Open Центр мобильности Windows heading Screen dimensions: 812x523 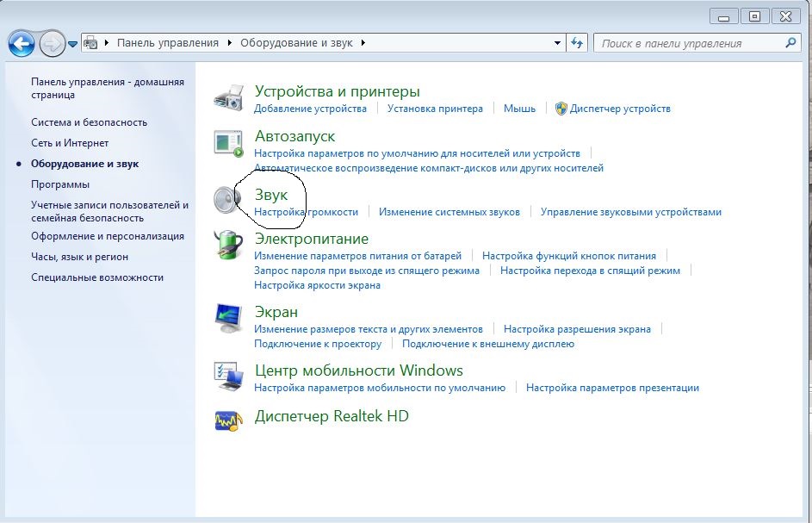[359, 370]
